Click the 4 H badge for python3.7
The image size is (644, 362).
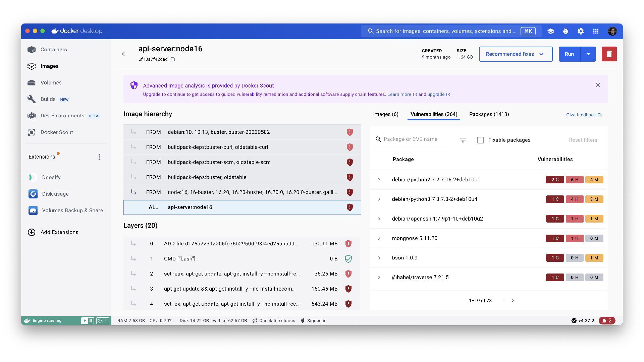click(x=575, y=199)
